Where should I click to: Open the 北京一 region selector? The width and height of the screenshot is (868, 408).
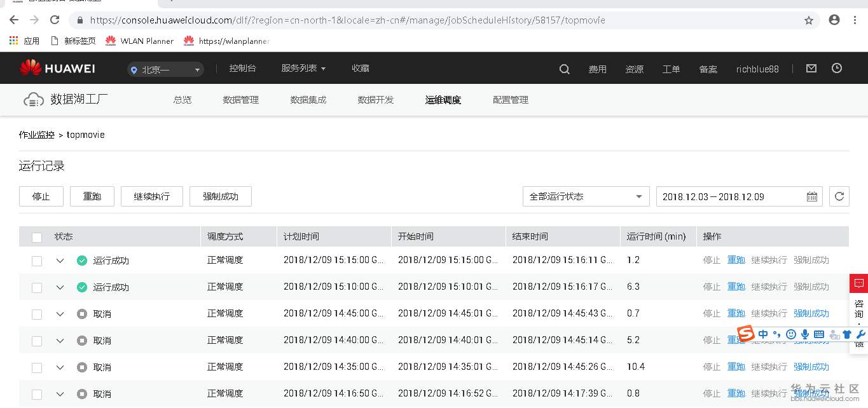(x=165, y=69)
